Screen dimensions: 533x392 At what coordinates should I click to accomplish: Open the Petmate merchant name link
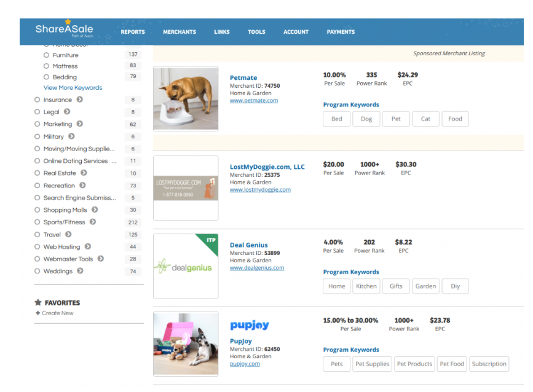tap(243, 78)
